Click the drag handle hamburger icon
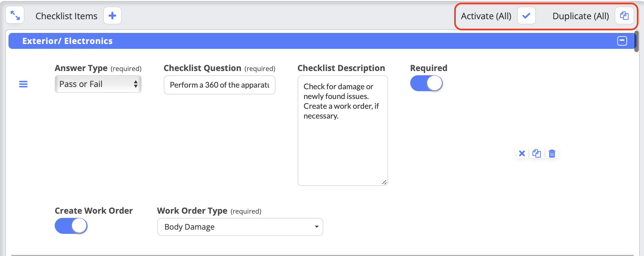The image size is (644, 256). [x=23, y=84]
